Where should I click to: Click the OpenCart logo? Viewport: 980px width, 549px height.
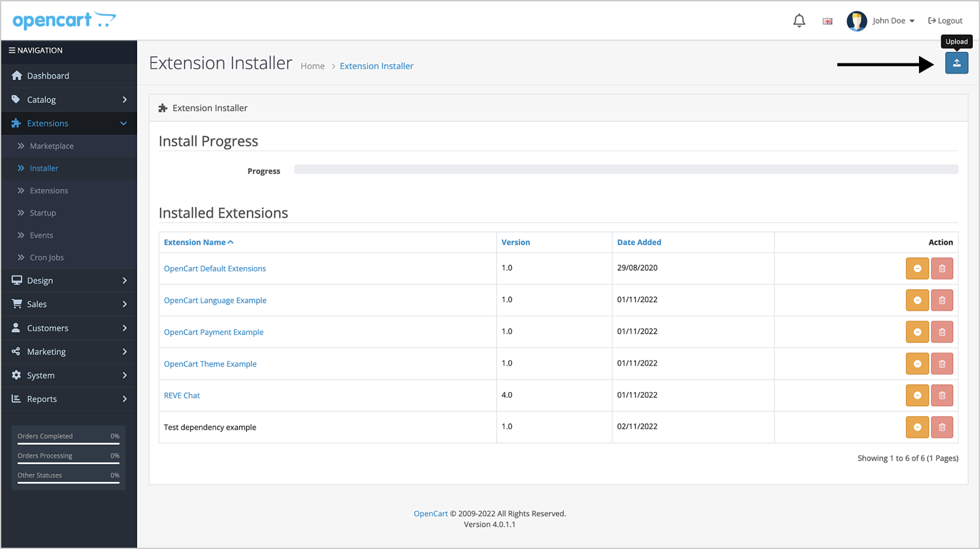[64, 21]
